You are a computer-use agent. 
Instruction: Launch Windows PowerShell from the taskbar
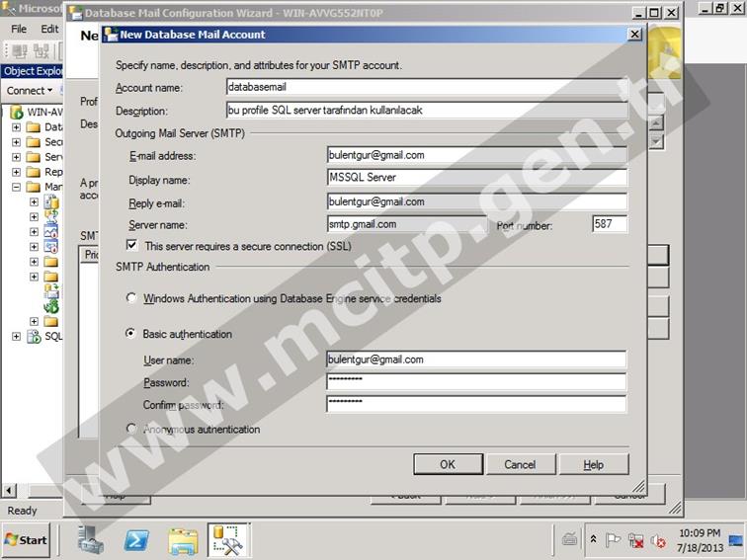point(136,540)
